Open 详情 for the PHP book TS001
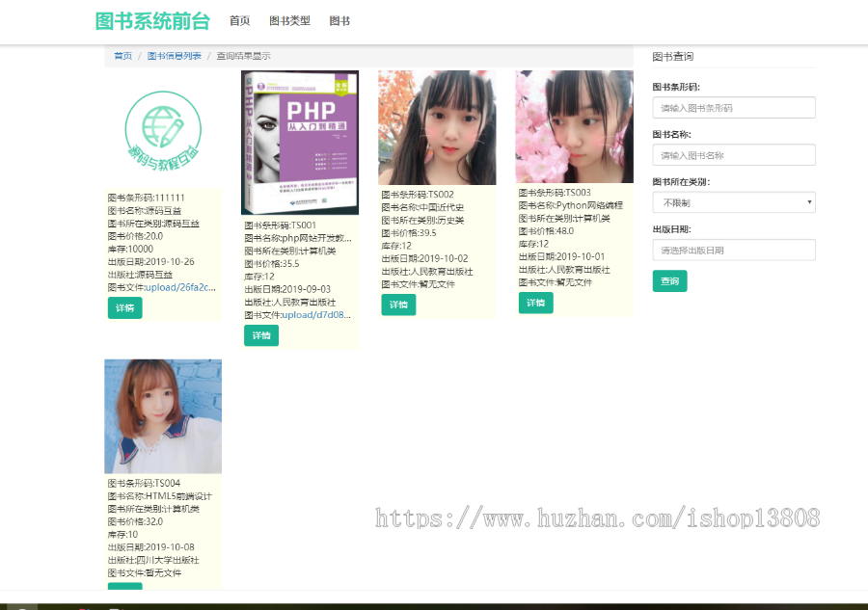This screenshot has width=868, height=610. click(x=261, y=335)
